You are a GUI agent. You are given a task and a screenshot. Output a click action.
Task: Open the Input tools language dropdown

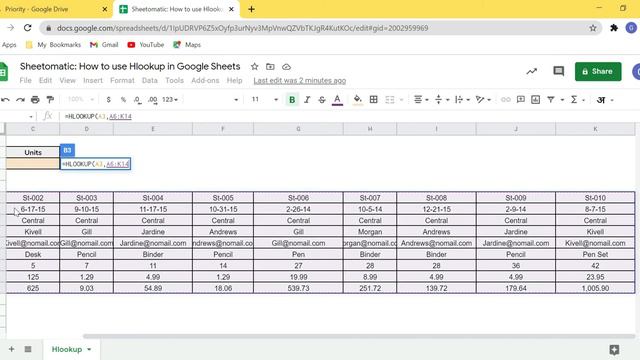click(604, 100)
